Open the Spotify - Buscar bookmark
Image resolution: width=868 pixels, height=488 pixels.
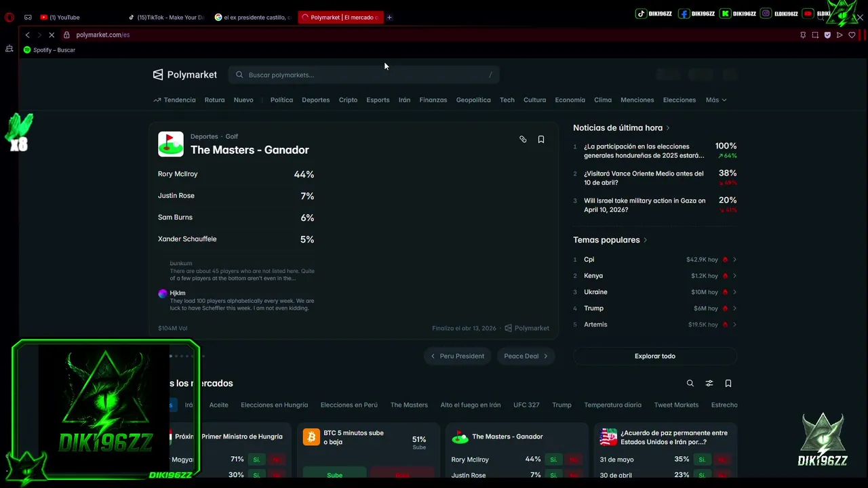[x=50, y=49]
